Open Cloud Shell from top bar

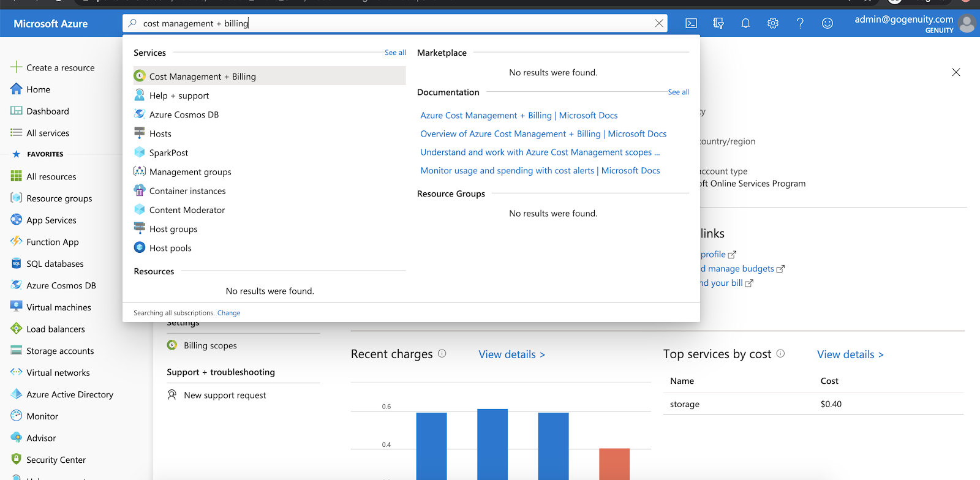coord(691,23)
